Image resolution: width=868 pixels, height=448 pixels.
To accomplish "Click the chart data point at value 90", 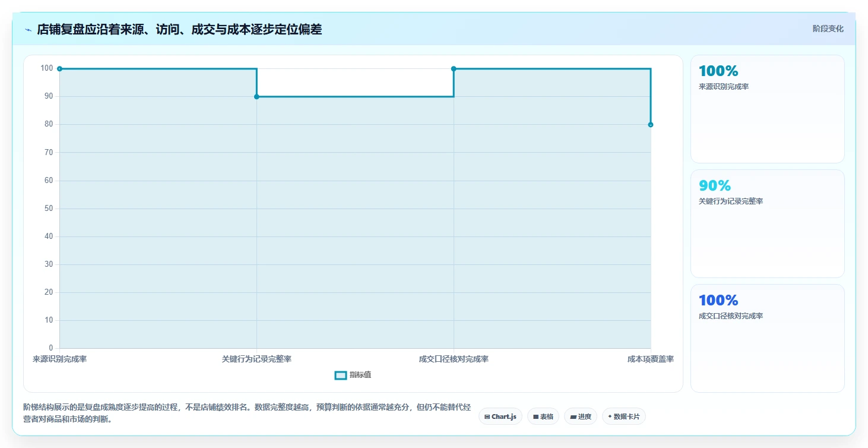I will coord(256,97).
